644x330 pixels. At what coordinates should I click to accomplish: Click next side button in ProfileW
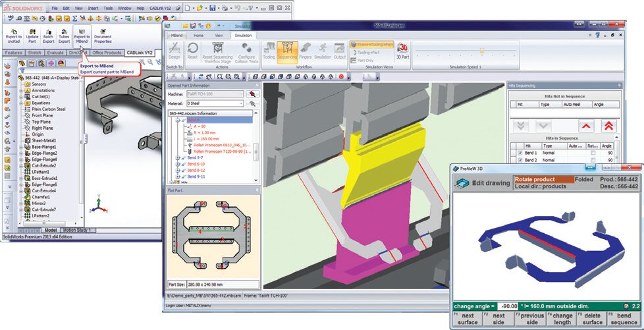pos(498,319)
